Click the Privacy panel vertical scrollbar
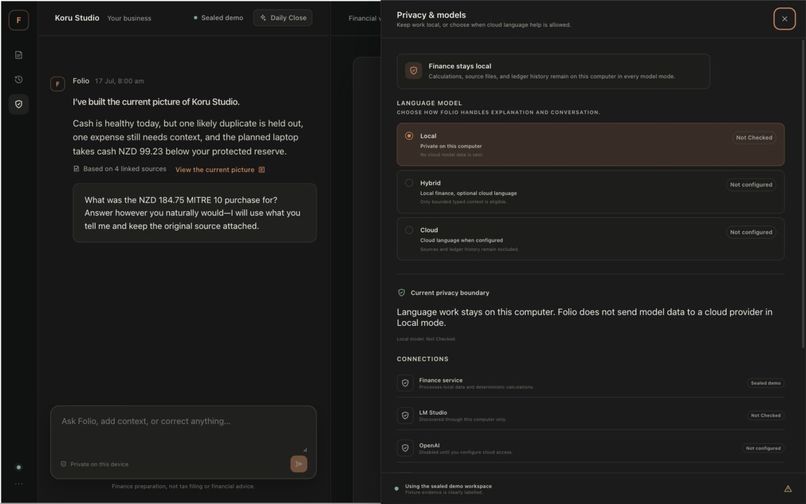 pos(803,193)
